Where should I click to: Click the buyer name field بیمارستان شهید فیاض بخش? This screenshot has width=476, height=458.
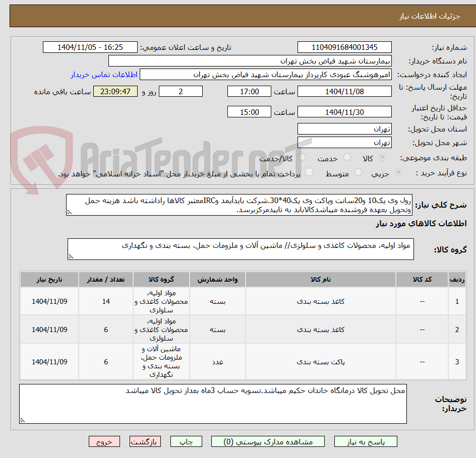(250, 61)
